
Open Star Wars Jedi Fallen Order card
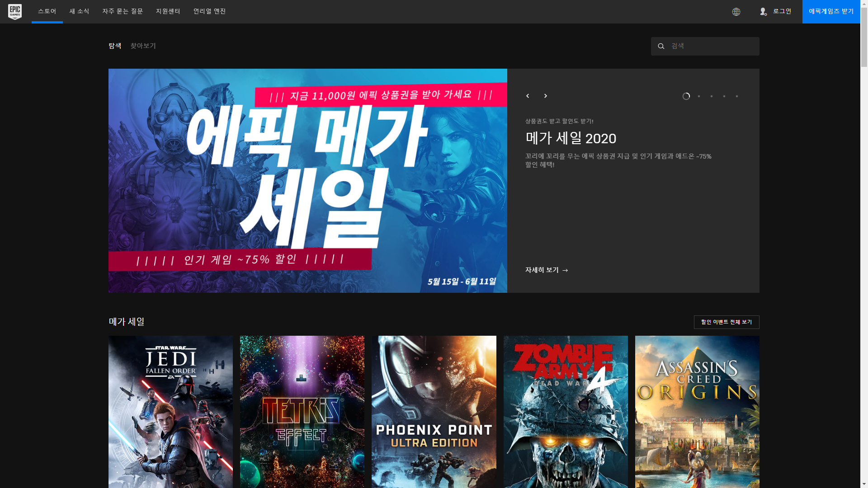(170, 412)
